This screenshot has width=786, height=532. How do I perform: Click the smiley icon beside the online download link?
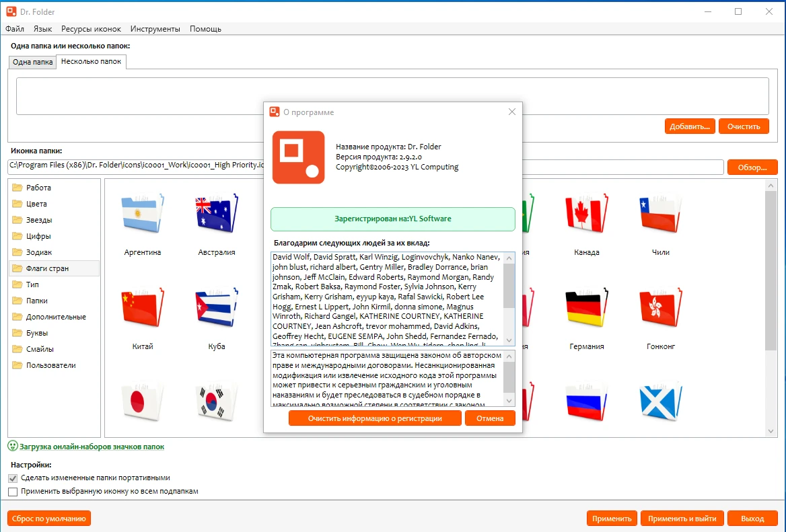click(13, 446)
